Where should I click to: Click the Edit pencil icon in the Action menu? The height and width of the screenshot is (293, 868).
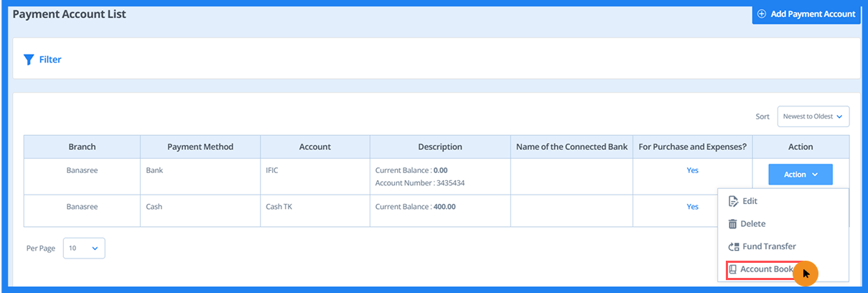[733, 201]
